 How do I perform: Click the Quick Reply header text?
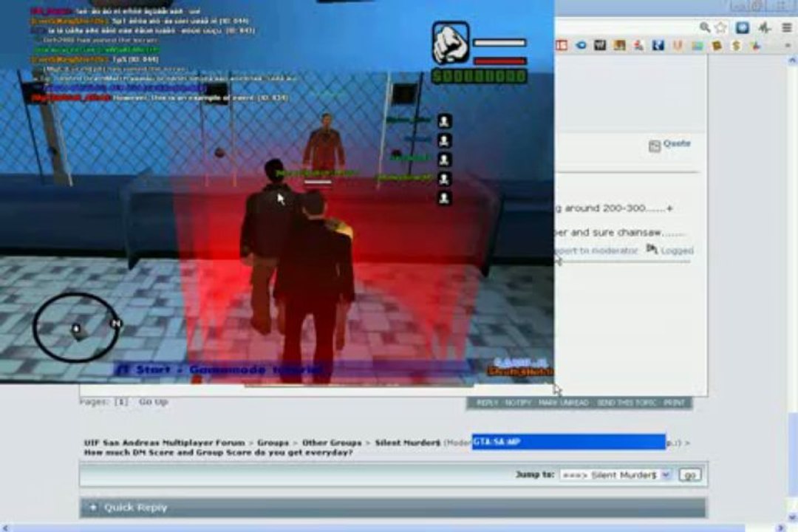(x=135, y=508)
